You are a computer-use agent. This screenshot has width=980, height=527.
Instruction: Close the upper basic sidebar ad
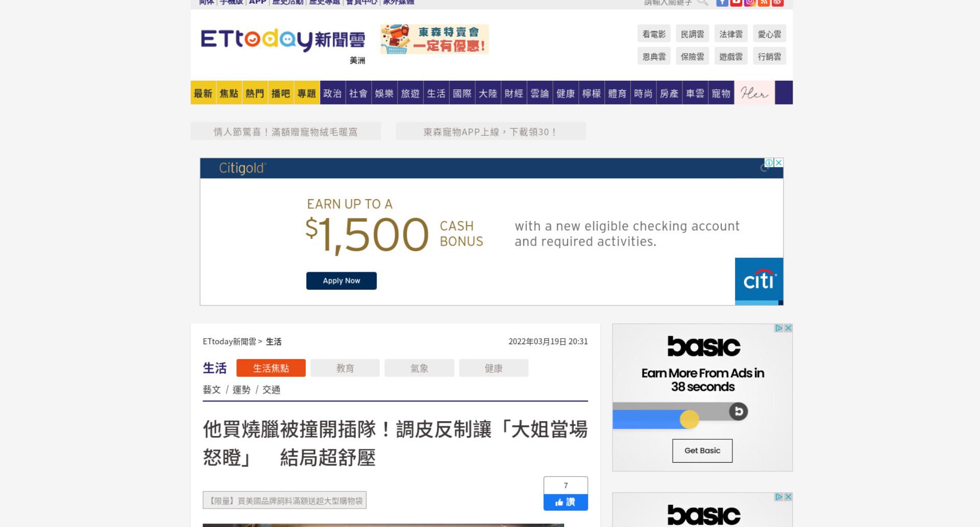pos(788,328)
